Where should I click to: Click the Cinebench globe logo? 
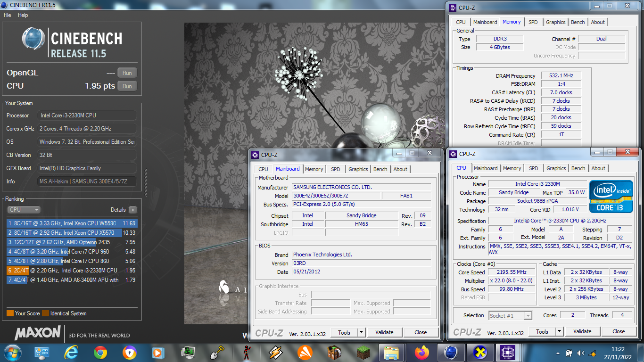33,39
